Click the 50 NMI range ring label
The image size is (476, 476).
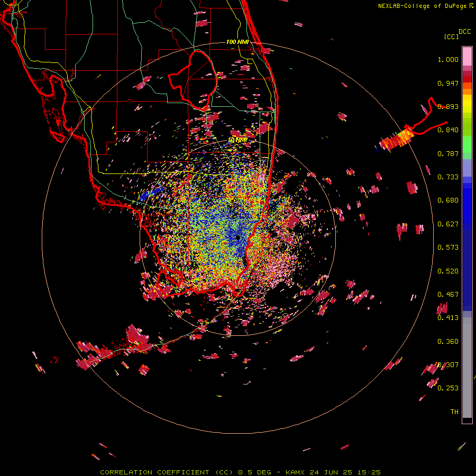click(237, 140)
